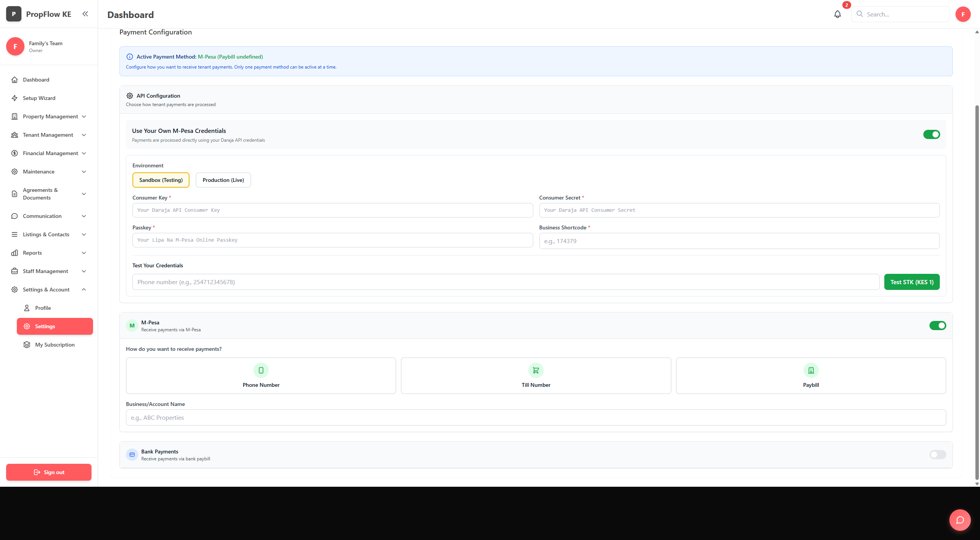The width and height of the screenshot is (980, 540).
Task: Pick the Paybill building icon
Action: (811, 370)
